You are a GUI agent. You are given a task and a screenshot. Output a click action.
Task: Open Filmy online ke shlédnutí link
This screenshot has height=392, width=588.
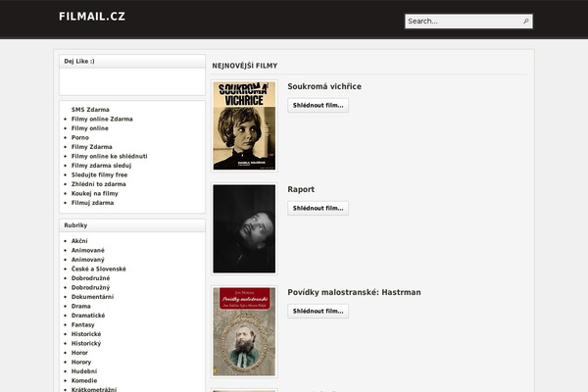pos(109,156)
